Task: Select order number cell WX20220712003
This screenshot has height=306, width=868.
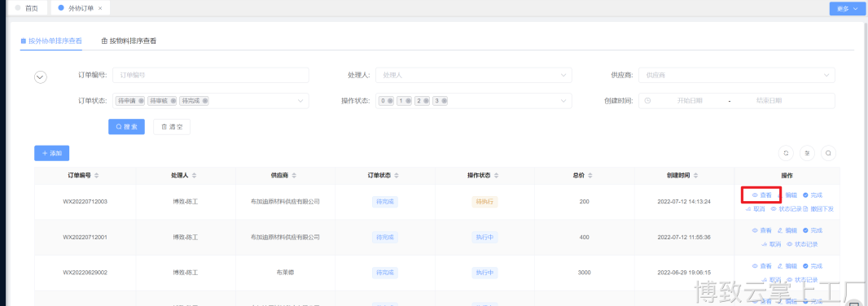Action: tap(85, 201)
